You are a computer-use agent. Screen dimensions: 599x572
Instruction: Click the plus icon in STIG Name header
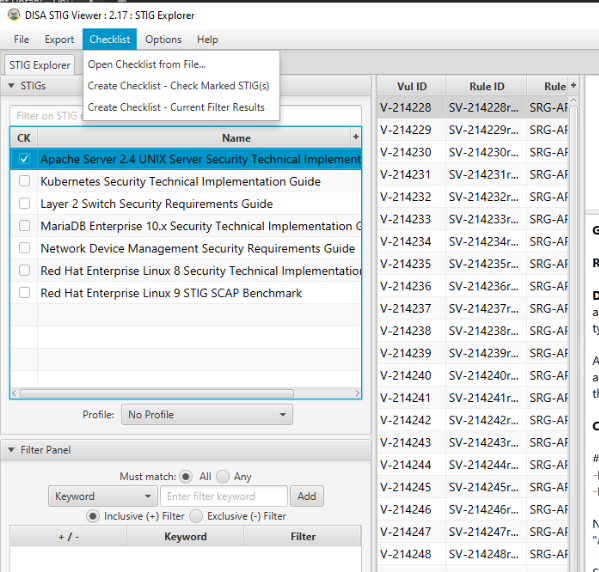pos(356,137)
